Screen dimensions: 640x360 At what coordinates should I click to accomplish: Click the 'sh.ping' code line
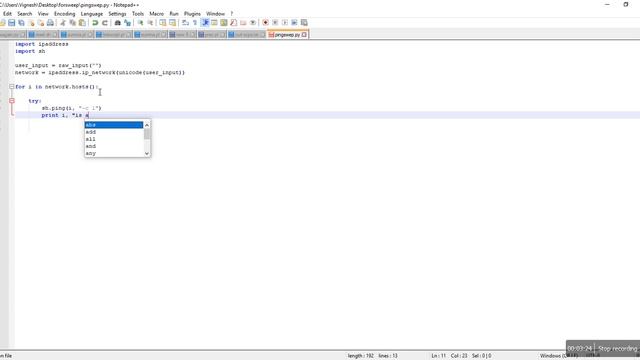pos(71,108)
